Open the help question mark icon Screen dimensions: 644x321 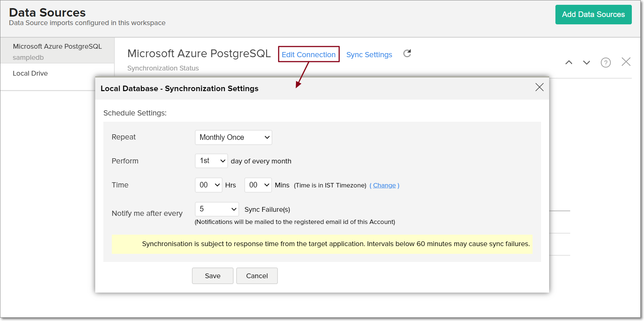606,63
